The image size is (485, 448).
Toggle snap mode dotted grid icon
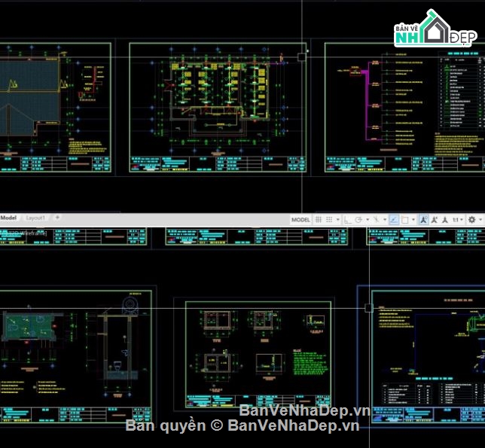click(329, 220)
